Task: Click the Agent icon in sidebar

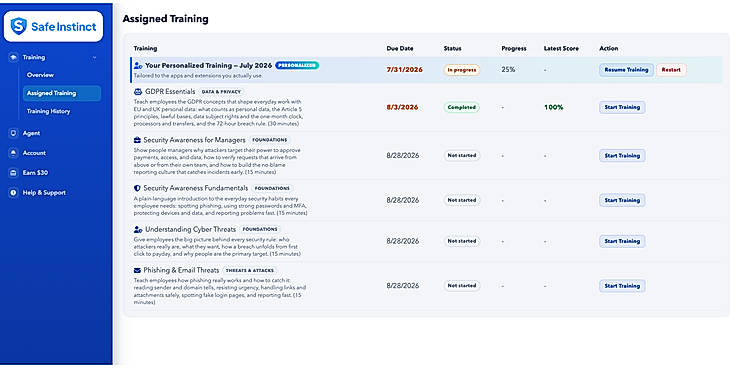Action: tap(13, 133)
